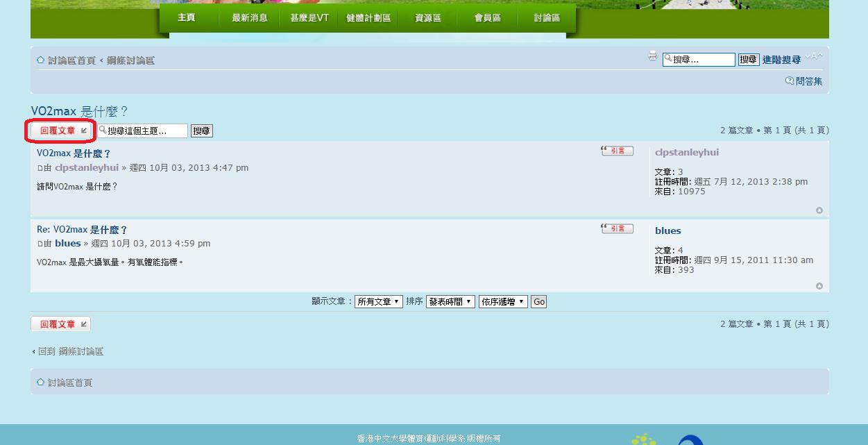The width and height of the screenshot is (868, 445).
Task: Click back-to-top arrow icon in first post
Action: (x=819, y=210)
